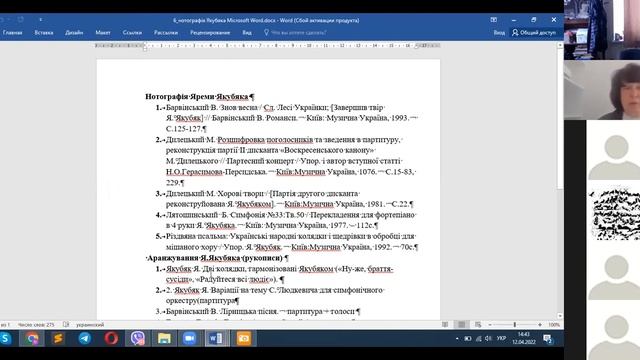This screenshot has width=640, height=360.
Task: Click the volume speaker tray icon
Action: 488,338
